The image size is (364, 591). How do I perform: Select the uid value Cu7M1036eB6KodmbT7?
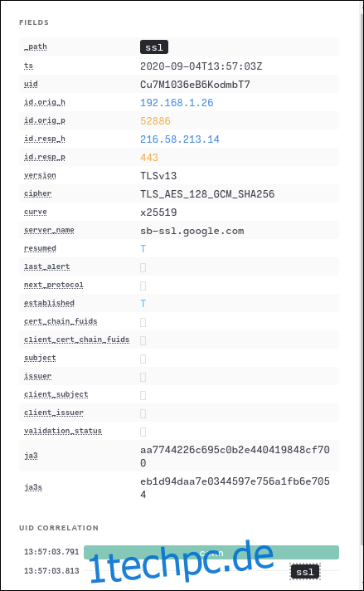pyautogui.click(x=195, y=85)
